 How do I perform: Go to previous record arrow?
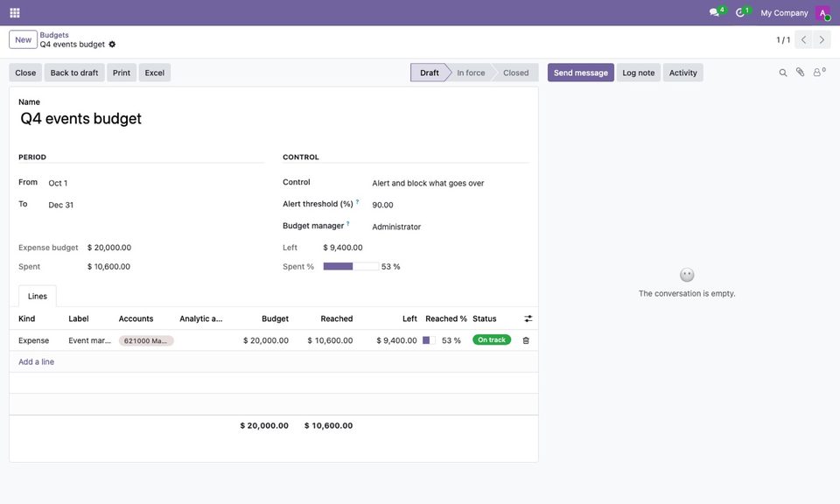(x=803, y=39)
